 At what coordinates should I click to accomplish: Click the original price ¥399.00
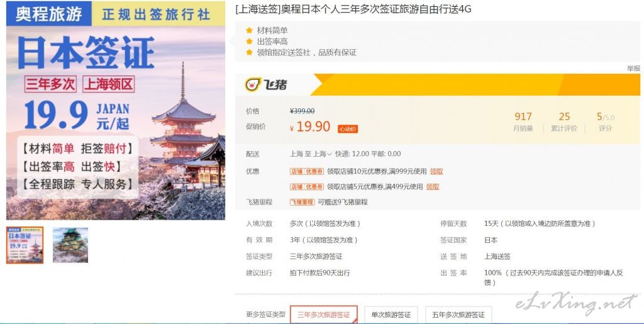303,111
